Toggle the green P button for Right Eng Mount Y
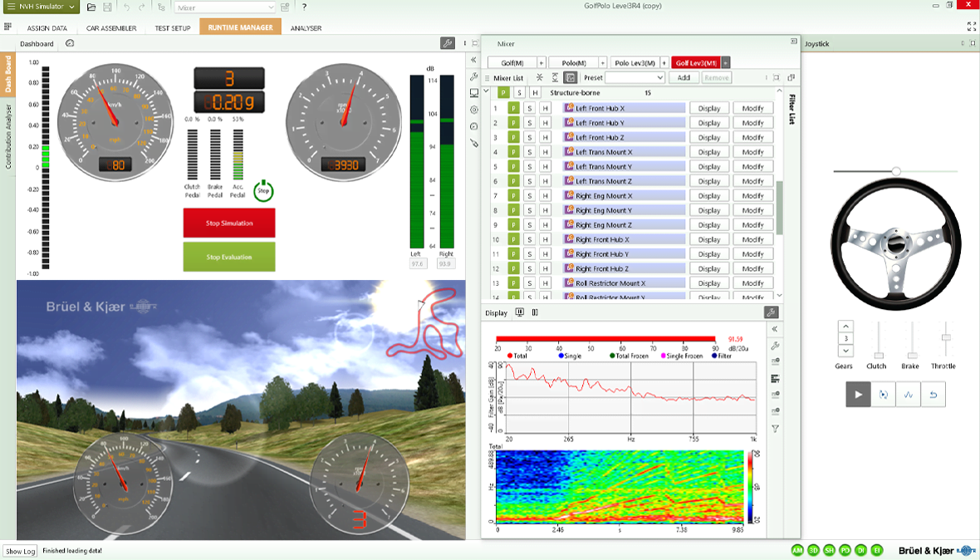This screenshot has height=560, width=980. click(x=514, y=210)
